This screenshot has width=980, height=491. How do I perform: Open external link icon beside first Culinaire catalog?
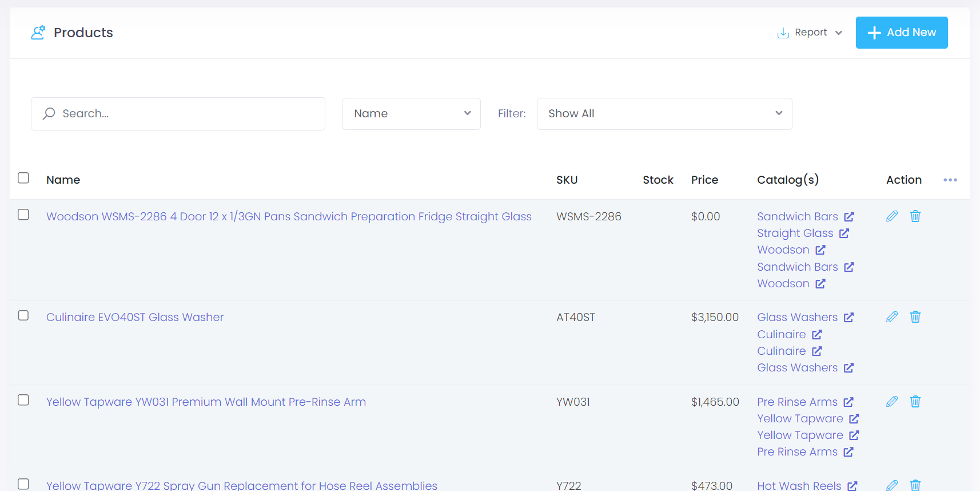pyautogui.click(x=817, y=334)
